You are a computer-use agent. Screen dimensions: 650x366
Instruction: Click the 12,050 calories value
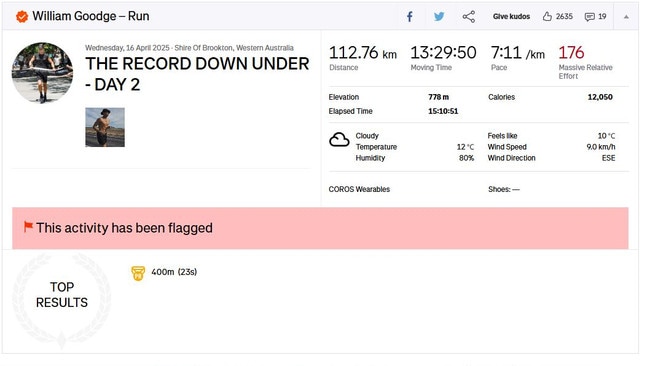600,97
